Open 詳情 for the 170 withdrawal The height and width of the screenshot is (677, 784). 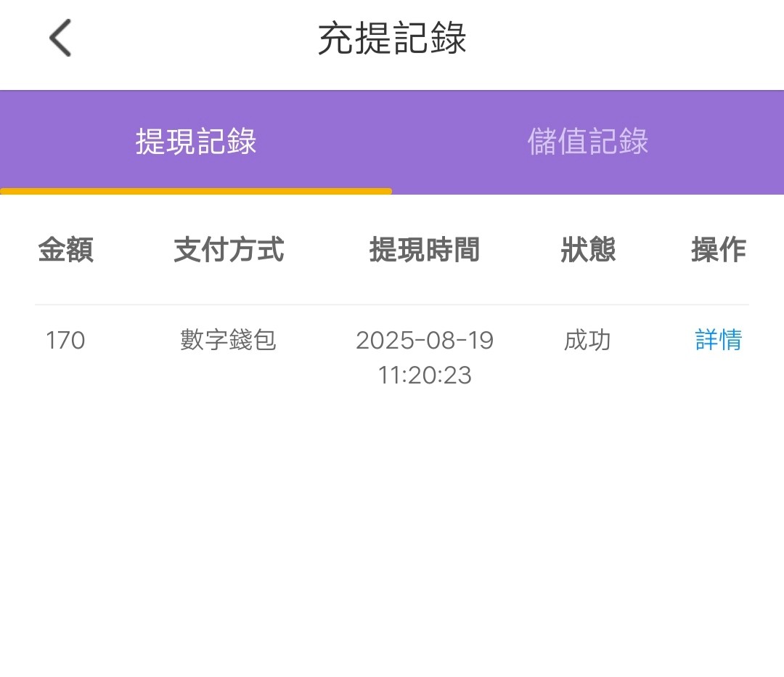718,340
